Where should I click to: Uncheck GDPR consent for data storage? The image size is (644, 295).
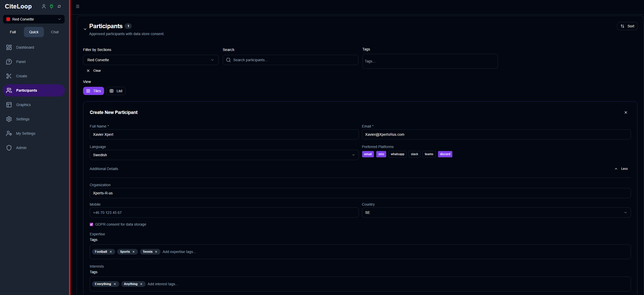click(x=92, y=224)
